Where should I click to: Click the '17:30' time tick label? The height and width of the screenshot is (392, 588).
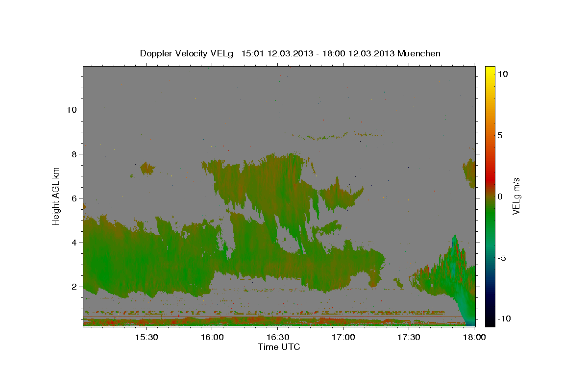tap(409, 337)
